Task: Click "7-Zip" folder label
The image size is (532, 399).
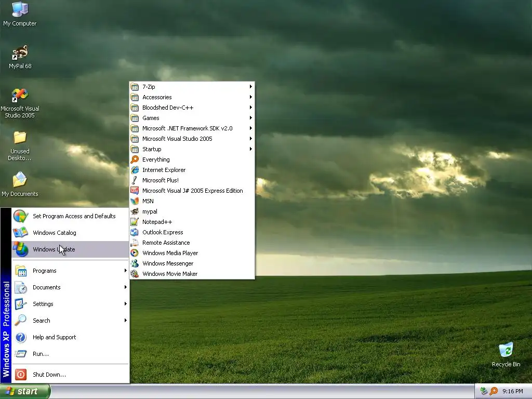Action: point(149,87)
